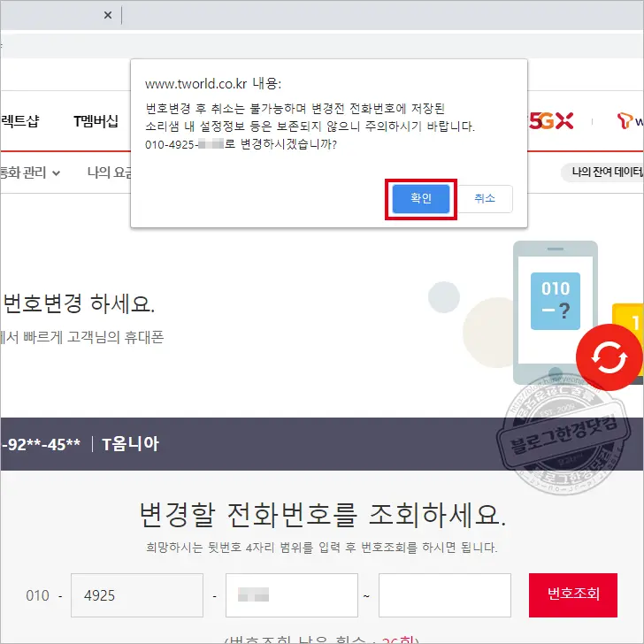Screen dimensions: 644x644
Task: Close the browser tab with X
Action: point(108,15)
